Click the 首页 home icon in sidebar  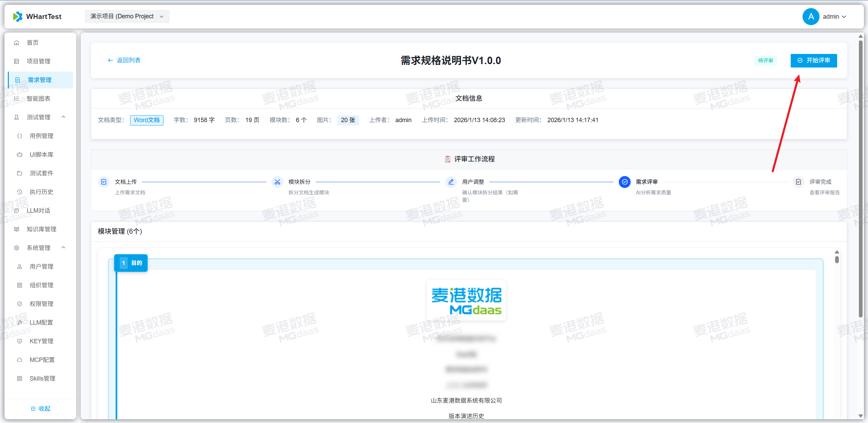click(17, 43)
